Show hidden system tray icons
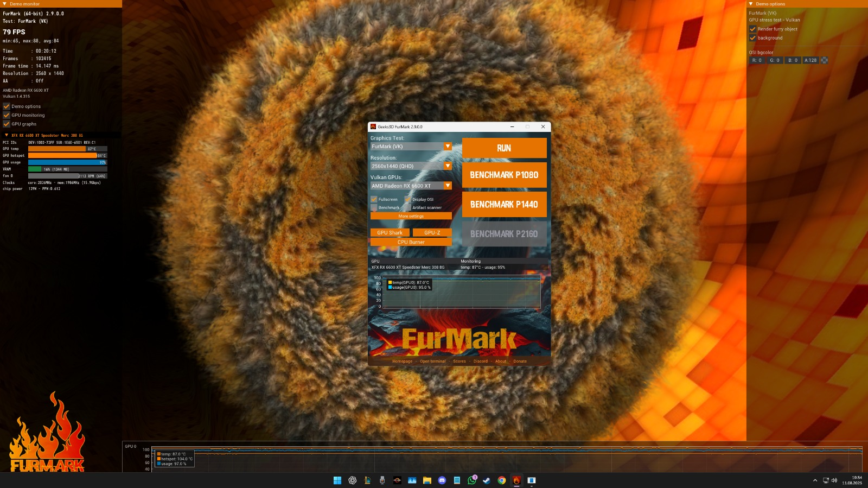This screenshot has height=488, width=868. point(815,480)
